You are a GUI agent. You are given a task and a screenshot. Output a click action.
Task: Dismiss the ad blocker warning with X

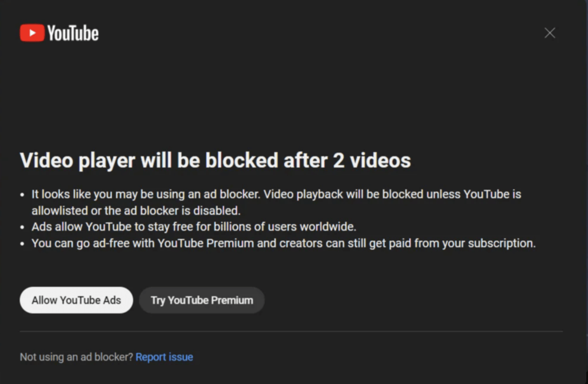click(x=549, y=33)
